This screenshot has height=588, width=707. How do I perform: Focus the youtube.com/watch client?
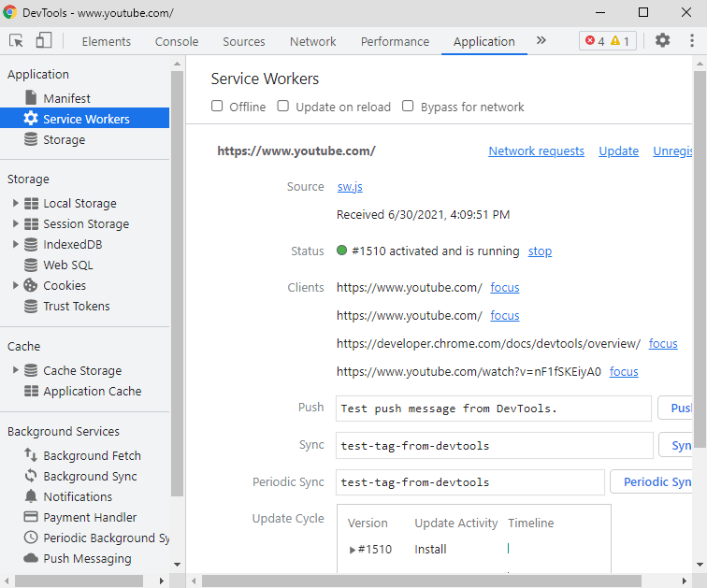click(624, 371)
